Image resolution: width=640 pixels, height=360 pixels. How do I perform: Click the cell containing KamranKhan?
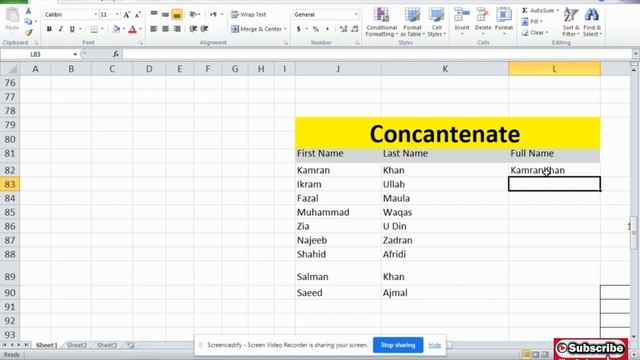click(554, 170)
